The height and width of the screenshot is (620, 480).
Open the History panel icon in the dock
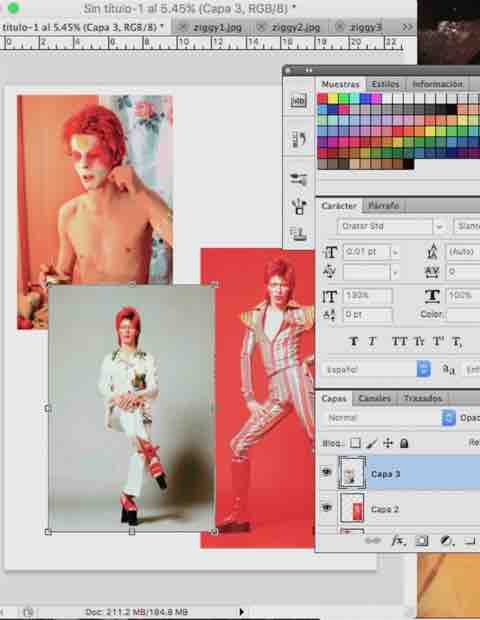tap(299, 139)
